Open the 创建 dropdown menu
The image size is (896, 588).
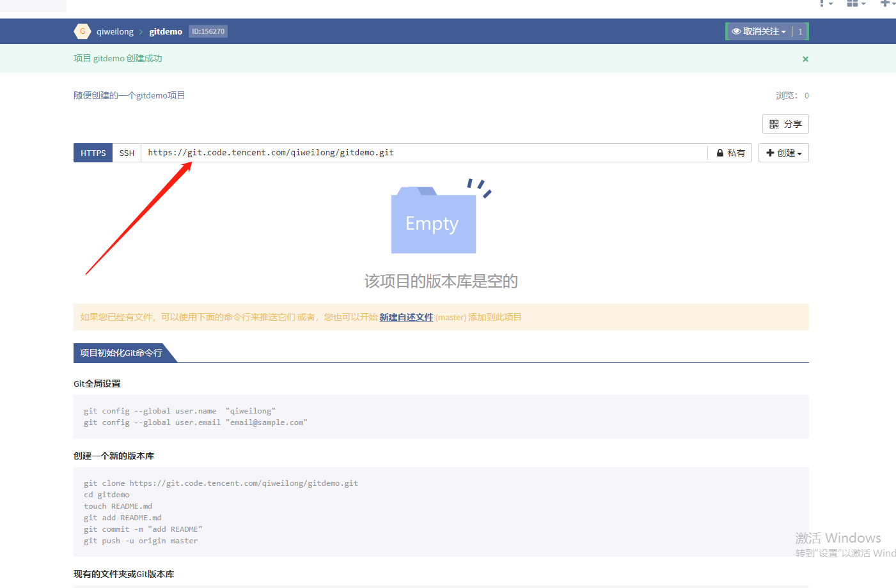[x=783, y=153]
